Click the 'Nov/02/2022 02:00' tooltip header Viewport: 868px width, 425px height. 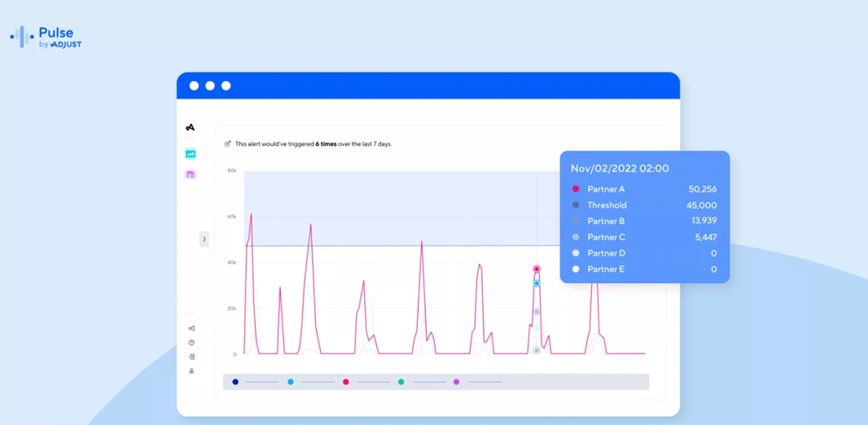click(620, 169)
